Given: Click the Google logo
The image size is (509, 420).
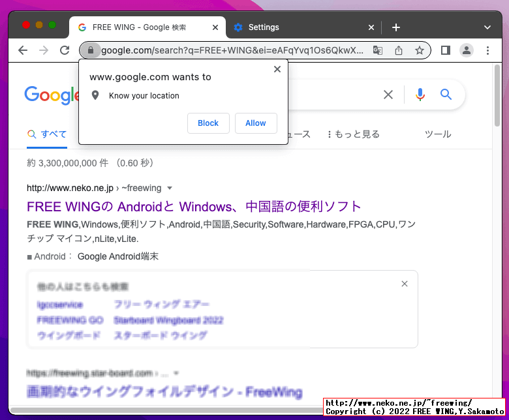Looking at the screenshot, I should pos(52,95).
